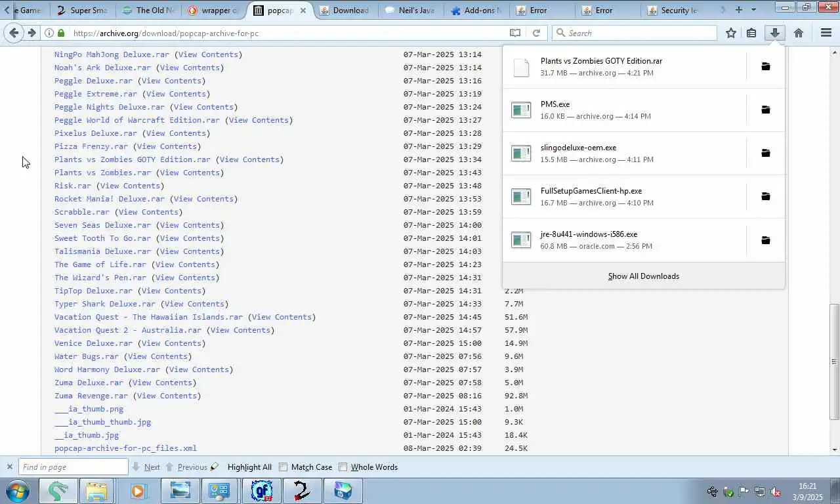Switch to The Old Ne tab

(148, 10)
